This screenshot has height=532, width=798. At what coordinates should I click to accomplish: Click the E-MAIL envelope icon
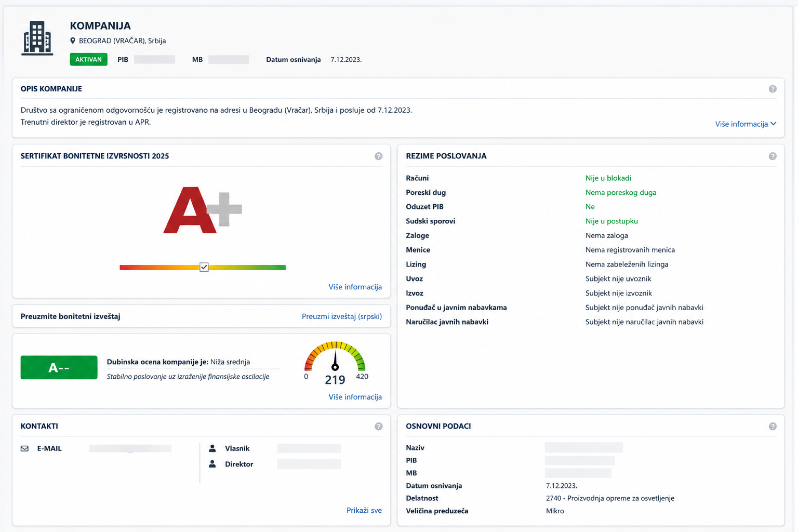pyautogui.click(x=24, y=448)
